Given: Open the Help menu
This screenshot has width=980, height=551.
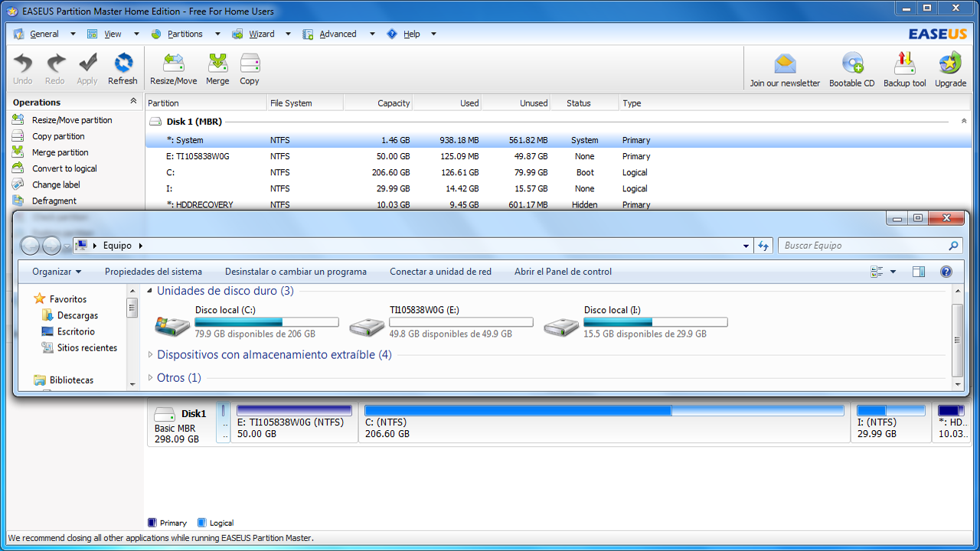Looking at the screenshot, I should (412, 34).
